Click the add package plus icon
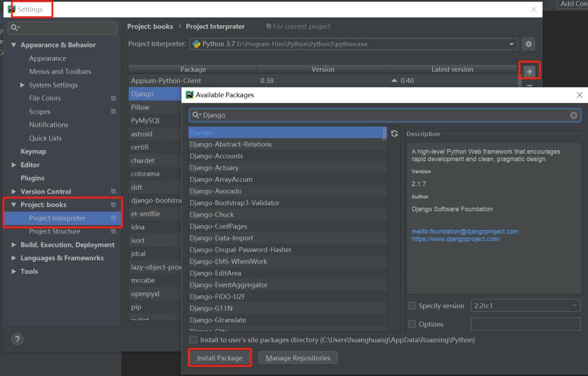Screen dimensions: 588x376 point(529,71)
